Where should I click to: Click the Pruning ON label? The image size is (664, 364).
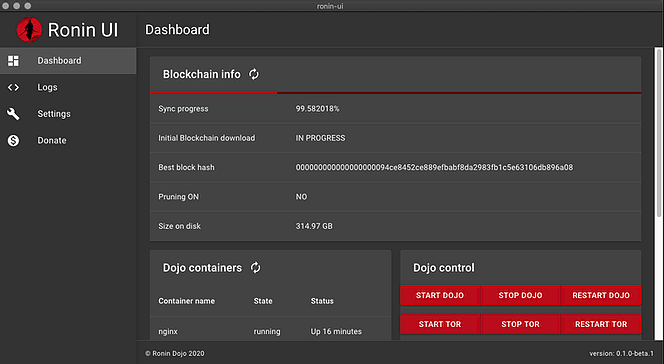178,197
